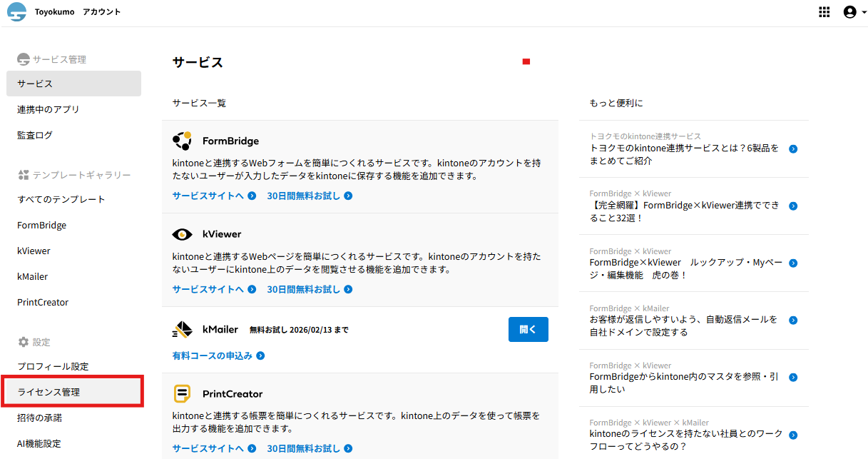Select ライセンス管理 in the sidebar
This screenshot has width=868, height=459.
48,392
